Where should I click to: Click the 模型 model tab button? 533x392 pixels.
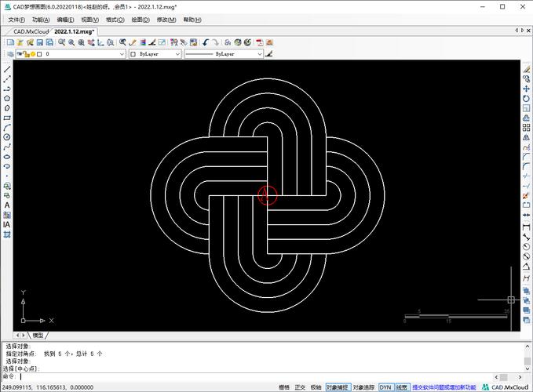coord(38,335)
